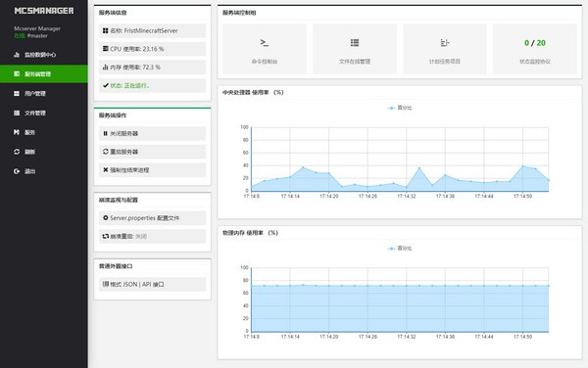Click the FristMinecraftServer name row
The height and width of the screenshot is (368, 588).
[152, 30]
